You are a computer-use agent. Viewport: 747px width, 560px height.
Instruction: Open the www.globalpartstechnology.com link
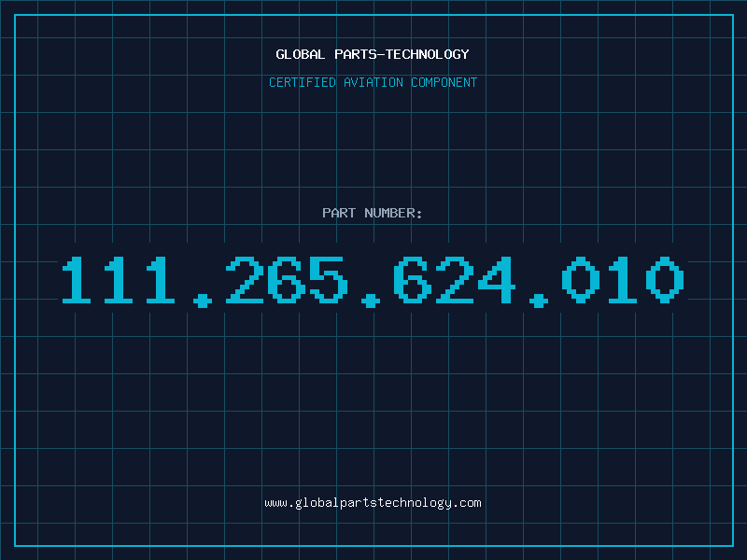373,503
